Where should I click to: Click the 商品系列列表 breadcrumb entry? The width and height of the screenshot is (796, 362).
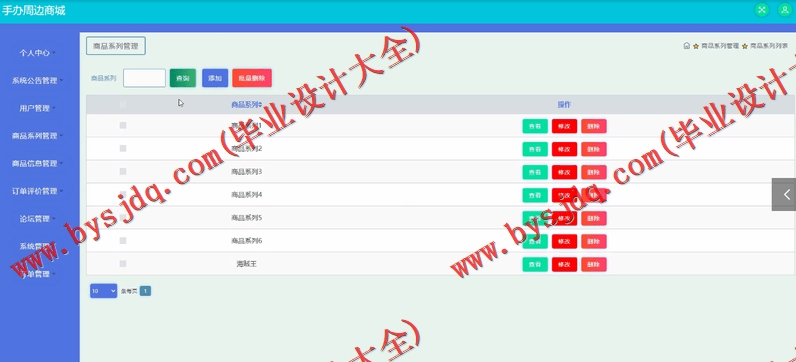point(769,46)
